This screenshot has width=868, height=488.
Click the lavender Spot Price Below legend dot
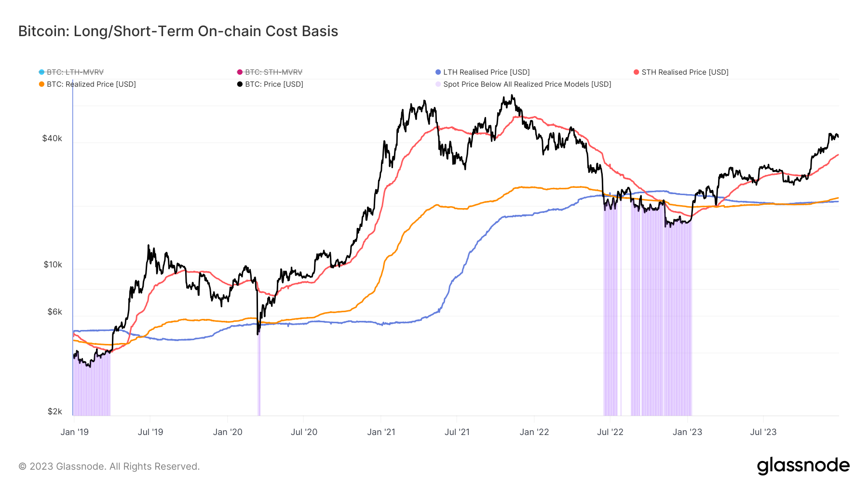point(438,84)
